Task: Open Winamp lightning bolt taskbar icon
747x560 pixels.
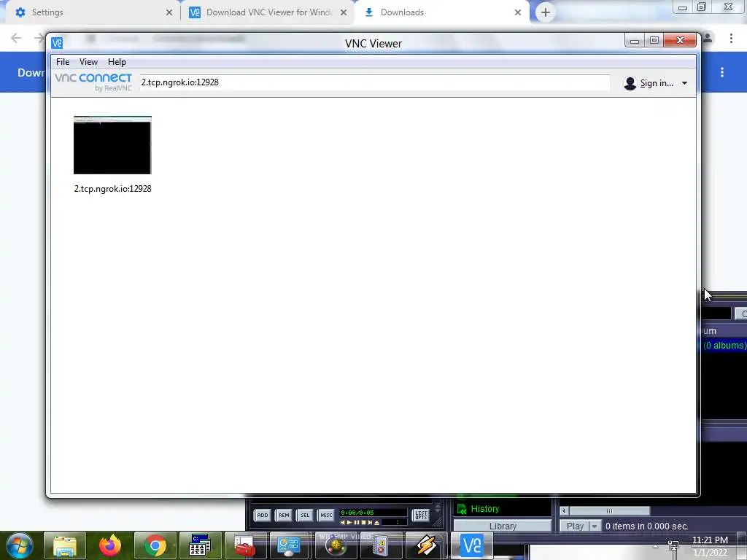Action: (425, 545)
